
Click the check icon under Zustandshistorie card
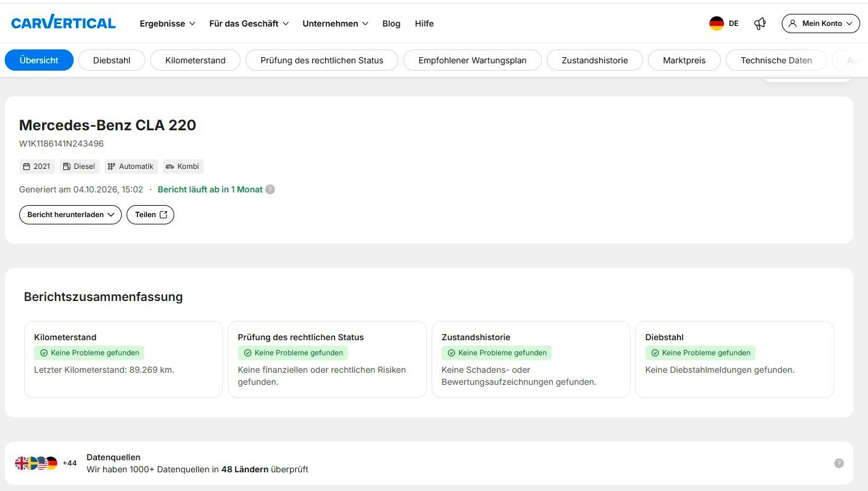451,353
